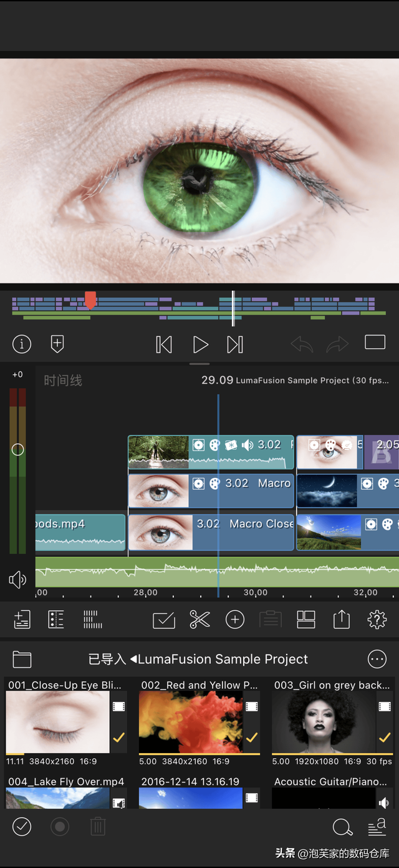Viewport: 399px width, 868px height.
Task: Toggle fullscreen preview rectangle icon
Action: point(375,342)
